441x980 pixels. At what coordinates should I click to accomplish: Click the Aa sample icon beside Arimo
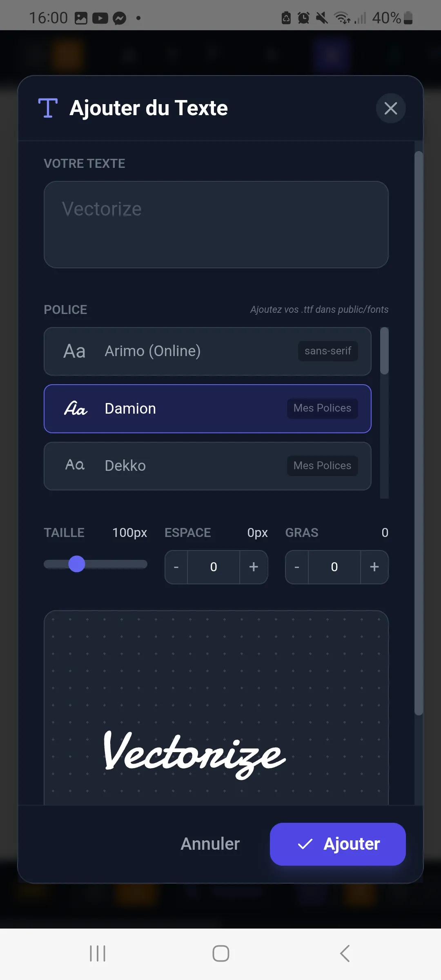click(74, 351)
